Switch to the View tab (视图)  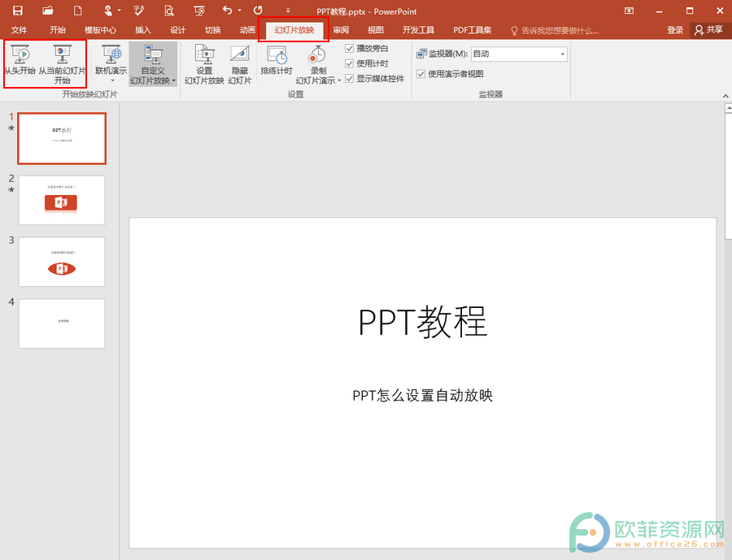point(375,30)
